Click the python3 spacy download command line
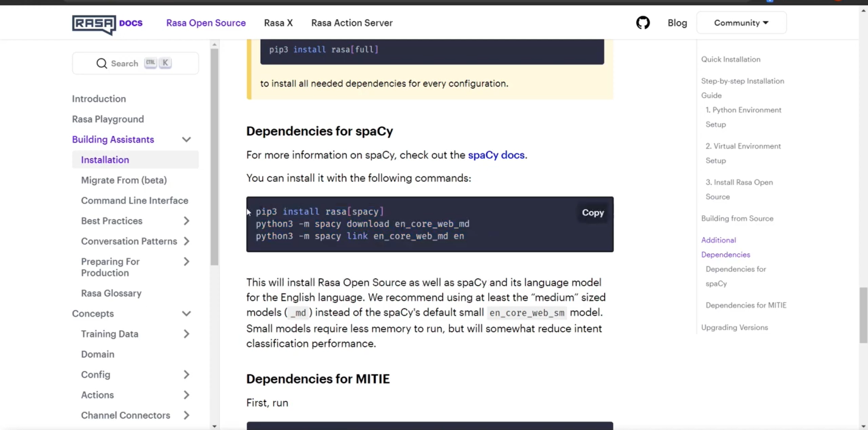The image size is (868, 430). [x=362, y=224]
